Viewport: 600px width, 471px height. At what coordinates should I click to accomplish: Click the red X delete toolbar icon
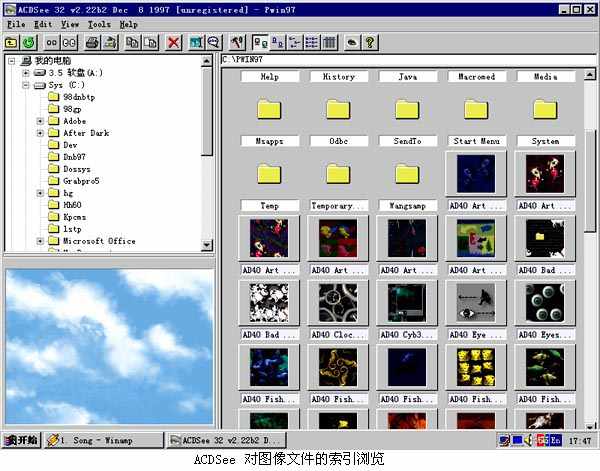coord(174,43)
